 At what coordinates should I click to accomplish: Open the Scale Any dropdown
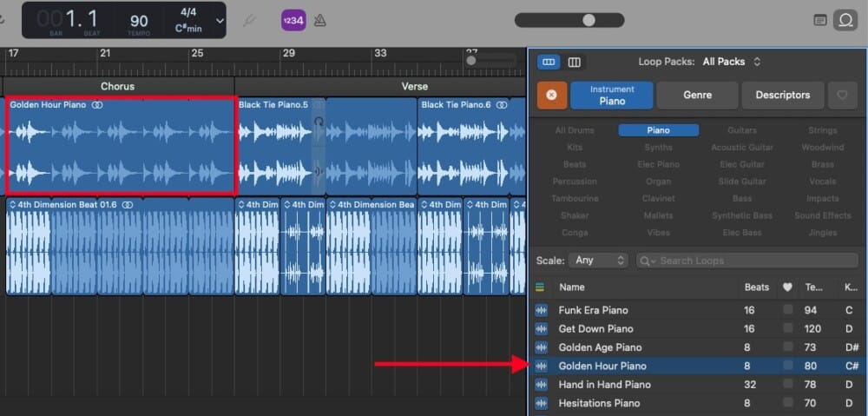[x=598, y=261]
